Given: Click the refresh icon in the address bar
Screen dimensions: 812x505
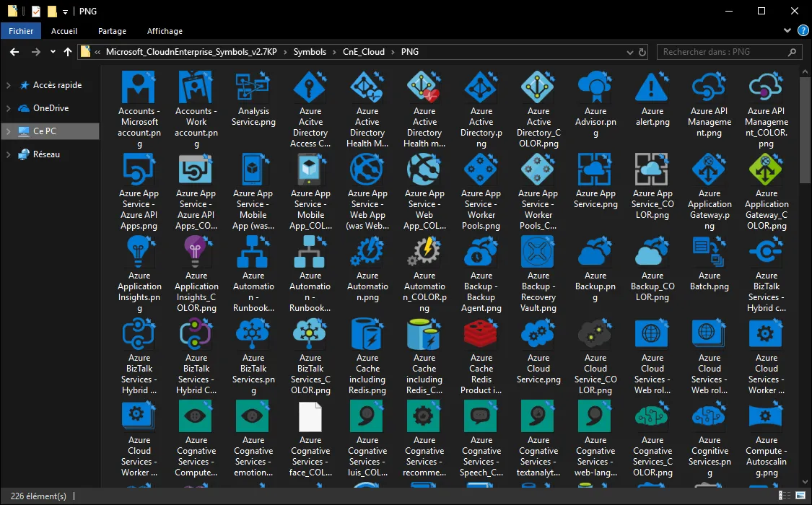Looking at the screenshot, I should pos(642,51).
